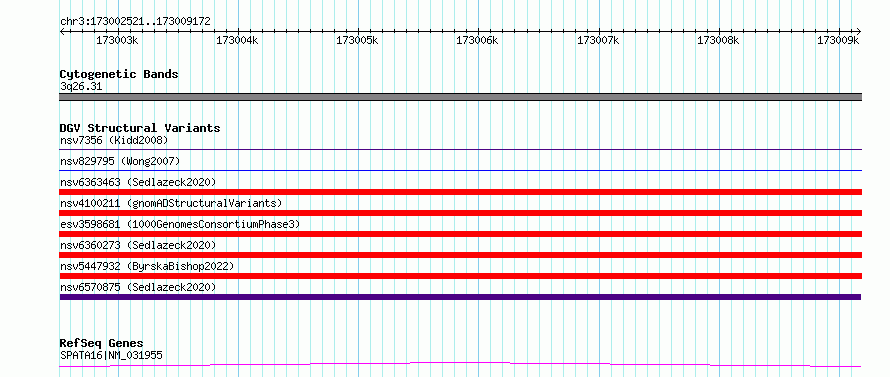Open variant nsv6363463 (Sedlazeck2020) label
The height and width of the screenshot is (377, 890).
(x=138, y=182)
